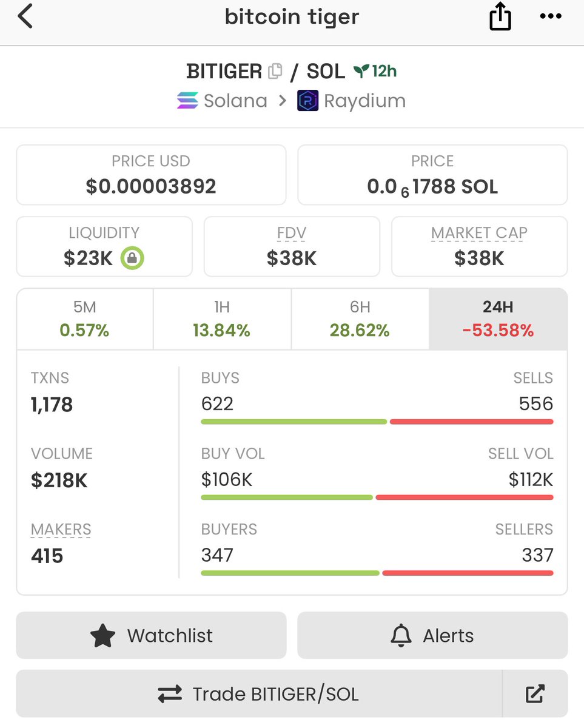Open the Raydium exchange link

(x=352, y=101)
